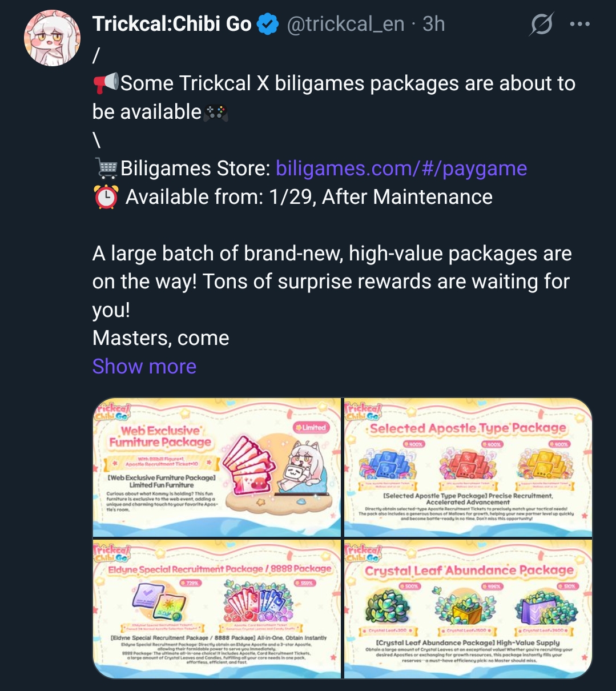616x691 pixels.
Task: Open the 3h timestamp of the post
Action: (x=434, y=24)
